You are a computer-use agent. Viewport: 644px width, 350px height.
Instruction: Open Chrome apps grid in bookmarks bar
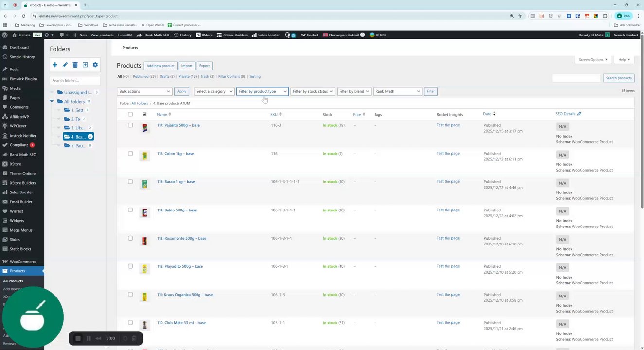[5, 25]
